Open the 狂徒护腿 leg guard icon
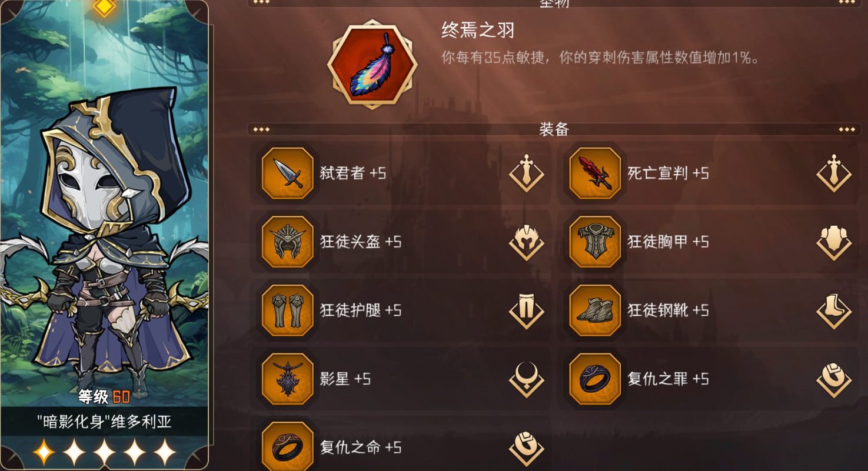 tap(287, 310)
